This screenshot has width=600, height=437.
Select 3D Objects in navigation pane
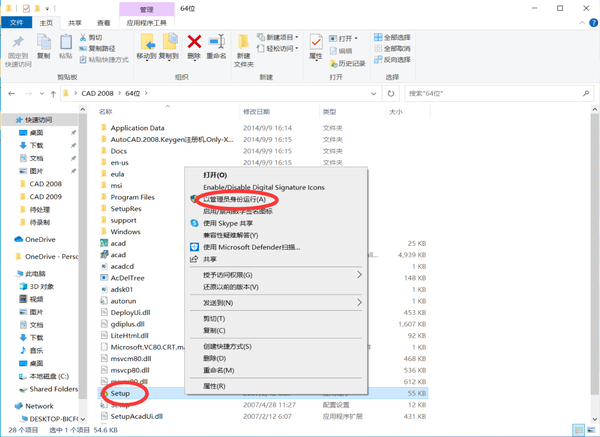pos(42,286)
